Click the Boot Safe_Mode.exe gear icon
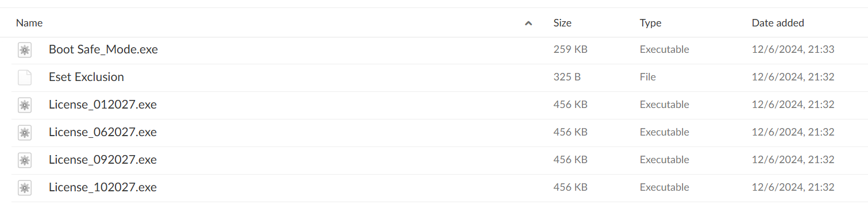868x220 pixels. 24,50
